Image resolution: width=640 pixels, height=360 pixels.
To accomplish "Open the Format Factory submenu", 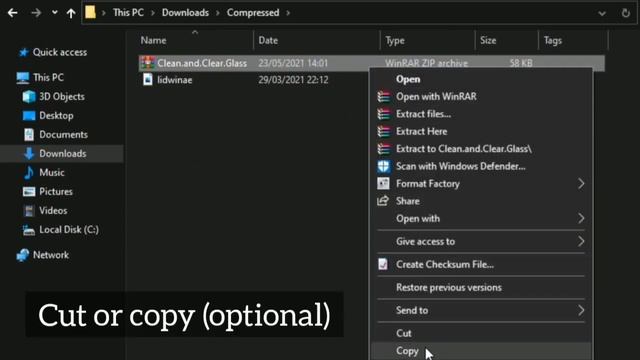I will pyautogui.click(x=480, y=184).
